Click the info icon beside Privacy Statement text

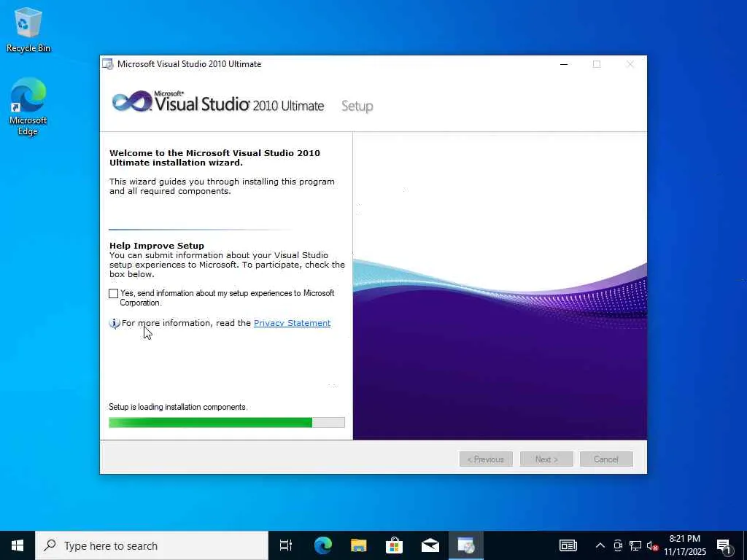click(115, 323)
